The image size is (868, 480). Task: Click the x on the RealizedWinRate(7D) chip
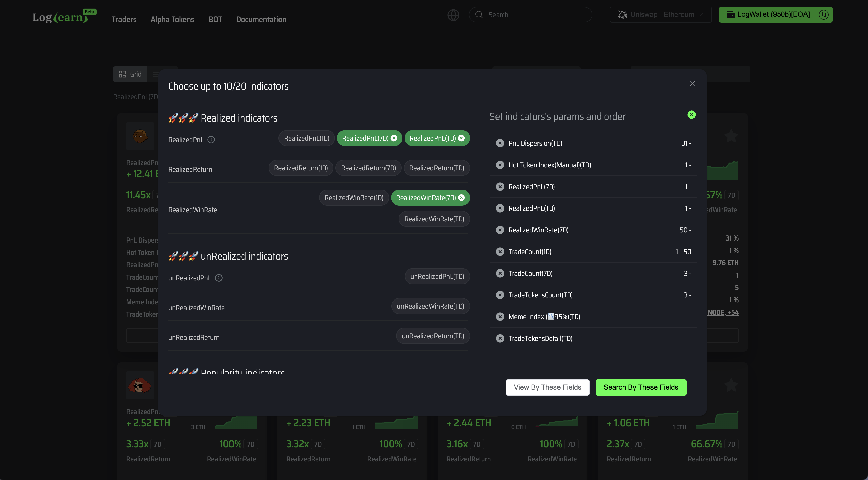pos(462,198)
